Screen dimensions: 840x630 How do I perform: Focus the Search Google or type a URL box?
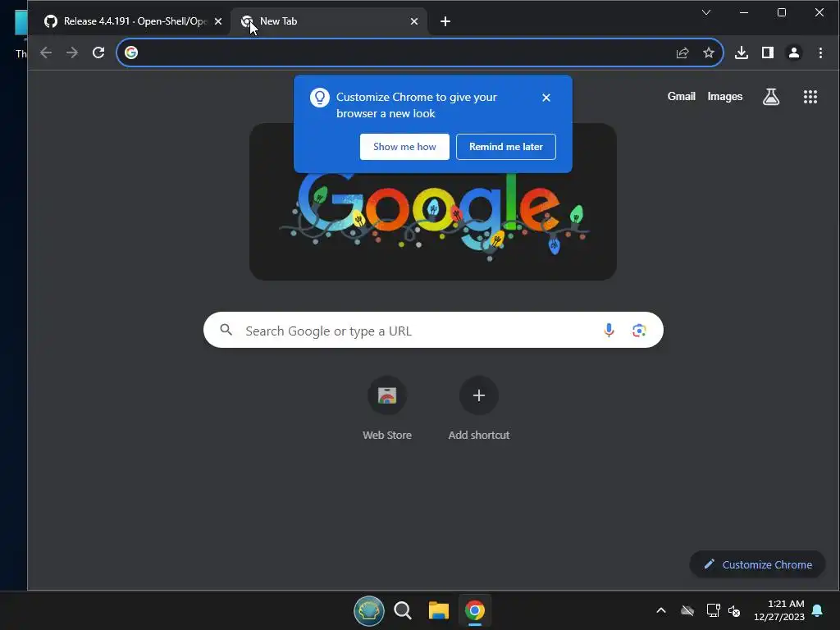tap(433, 330)
